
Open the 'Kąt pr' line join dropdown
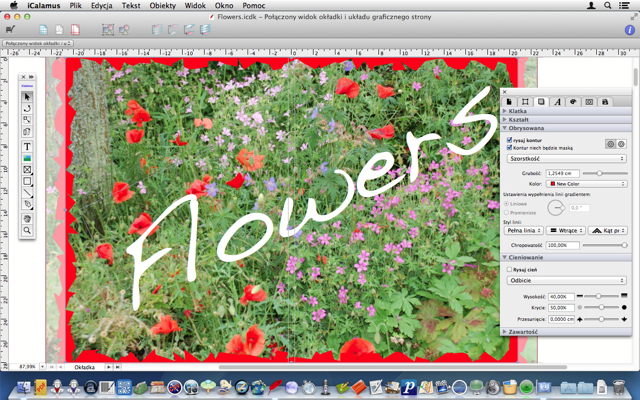(x=608, y=231)
